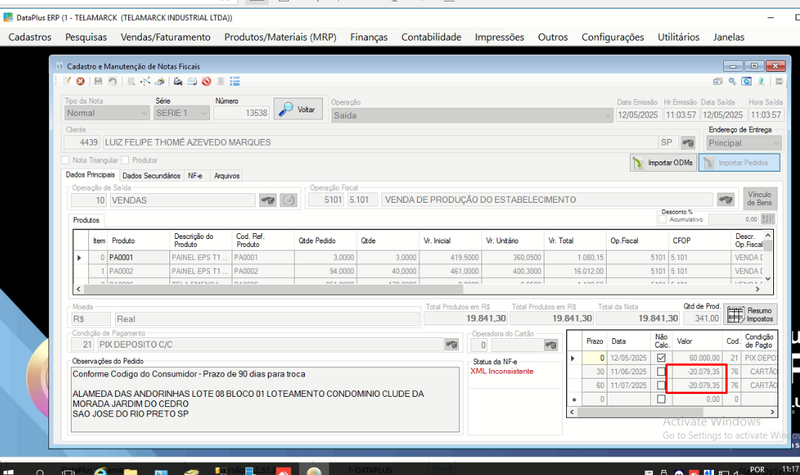The image size is (800, 475).
Task: Select product row PA0002 in the grid
Action: click(418, 271)
